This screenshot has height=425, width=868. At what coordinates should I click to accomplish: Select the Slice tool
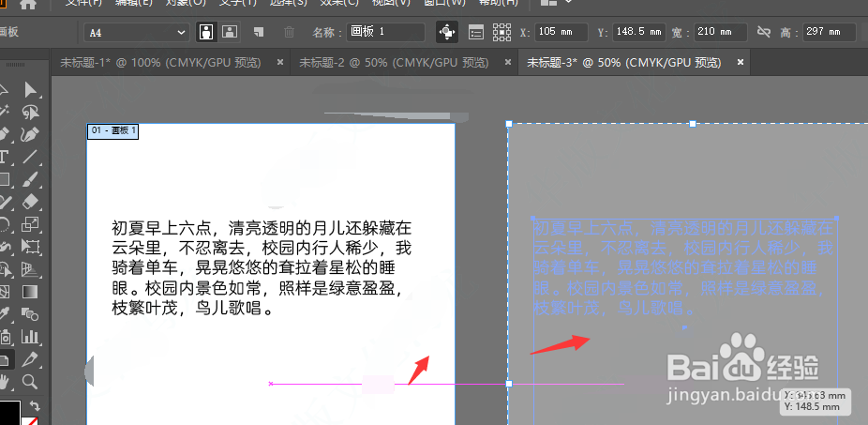(30, 359)
